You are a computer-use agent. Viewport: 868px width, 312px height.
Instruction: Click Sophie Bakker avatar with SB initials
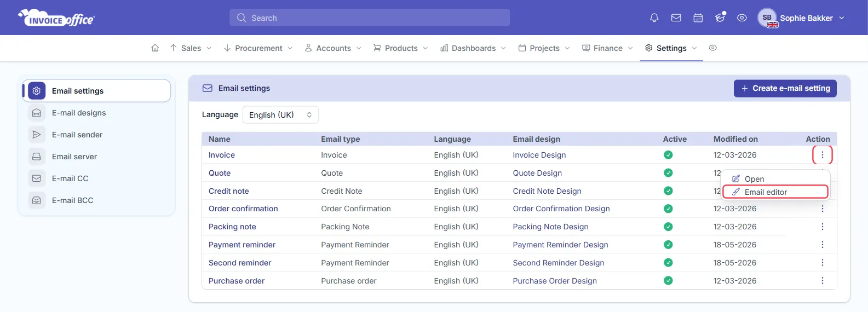(x=767, y=18)
